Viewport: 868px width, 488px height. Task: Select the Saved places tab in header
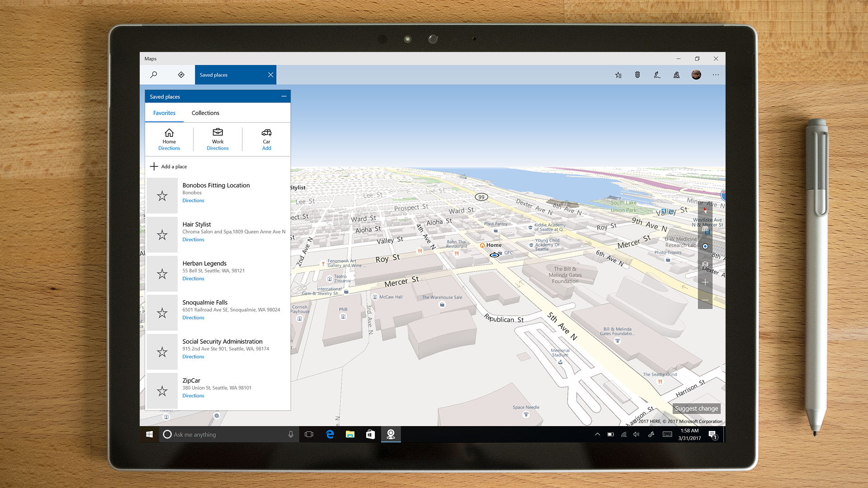pyautogui.click(x=235, y=75)
